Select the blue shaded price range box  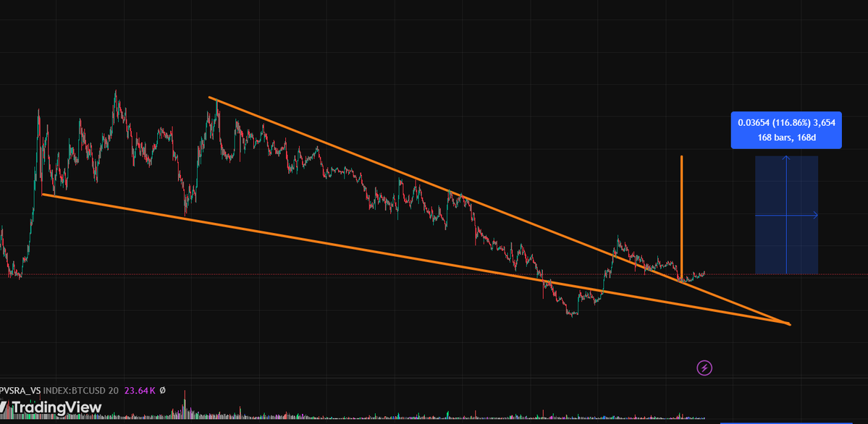(786, 215)
